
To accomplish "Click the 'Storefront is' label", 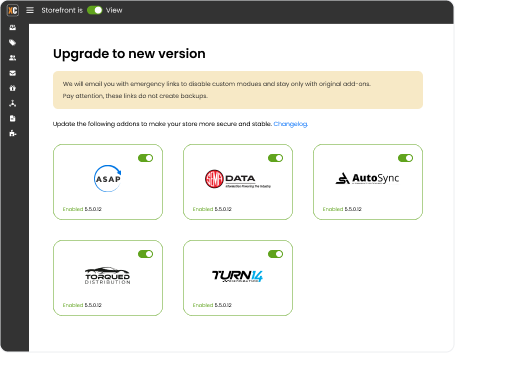I will 62,10.
